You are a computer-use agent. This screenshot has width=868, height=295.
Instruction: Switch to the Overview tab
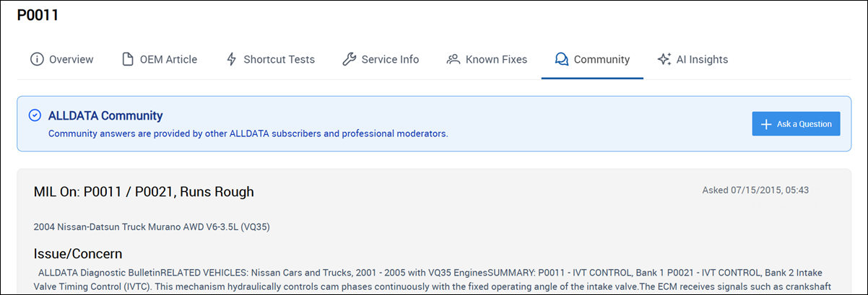pyautogui.click(x=71, y=60)
